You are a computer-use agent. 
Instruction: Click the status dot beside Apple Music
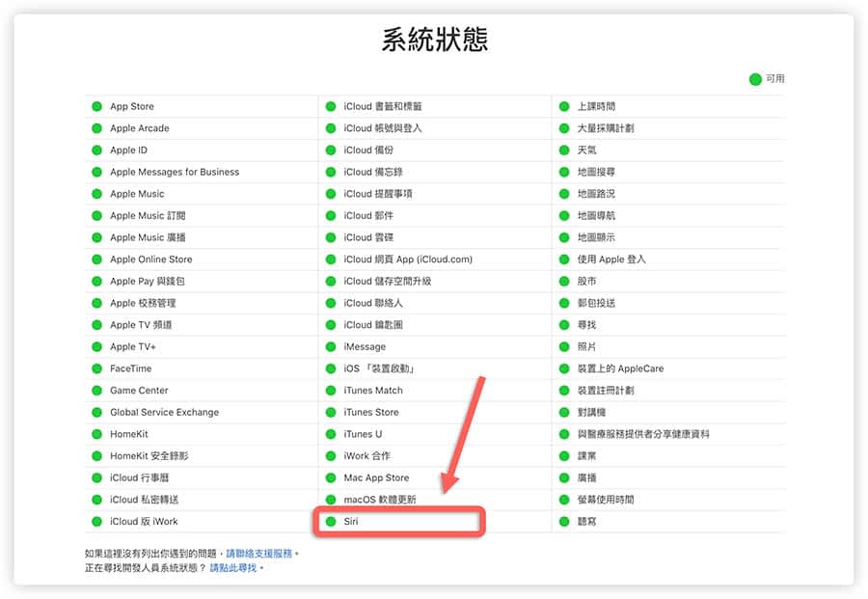pyautogui.click(x=96, y=194)
